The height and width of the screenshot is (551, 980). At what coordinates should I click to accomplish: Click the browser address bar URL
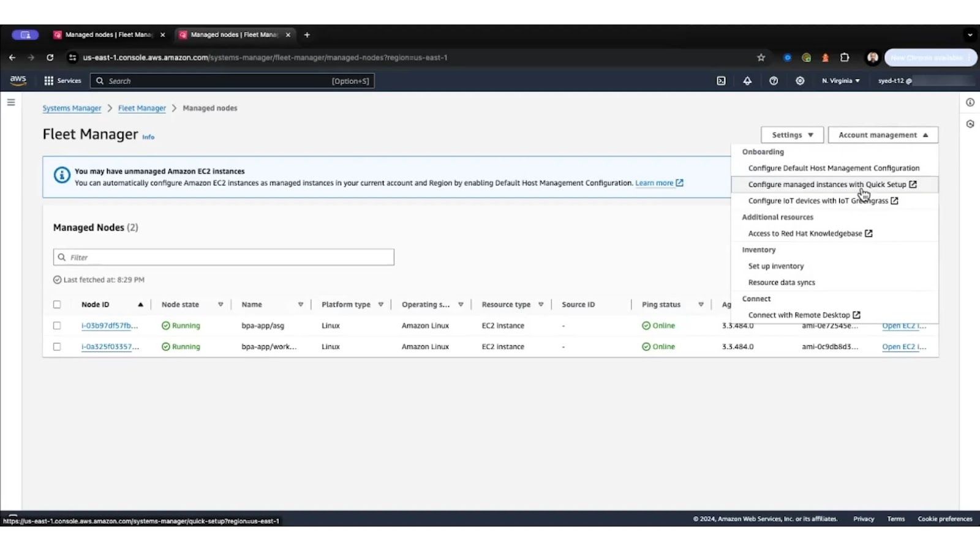[265, 58]
